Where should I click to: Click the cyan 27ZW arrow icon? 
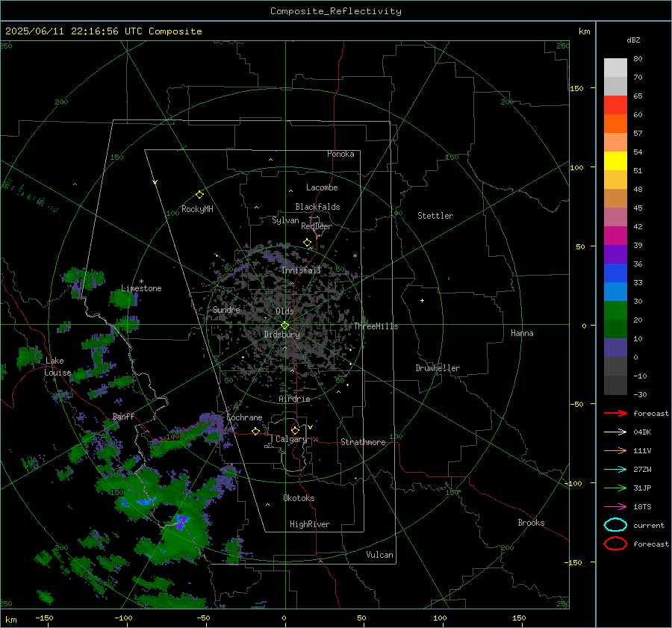click(615, 469)
